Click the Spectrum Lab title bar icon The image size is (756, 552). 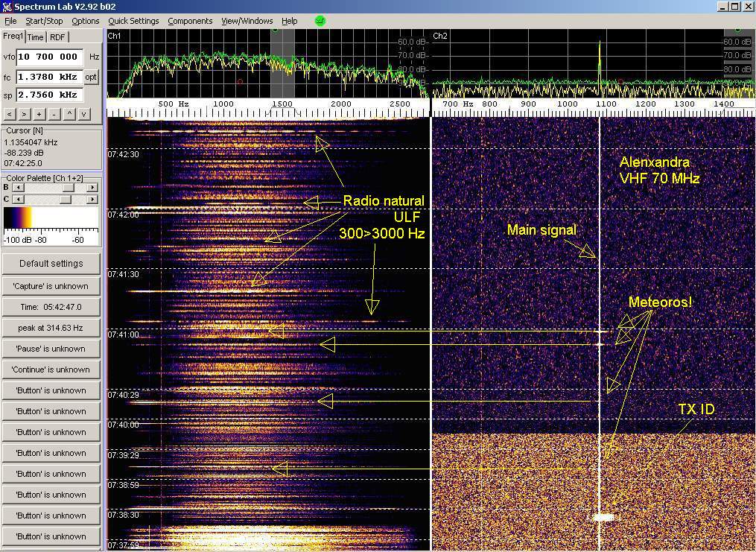pyautogui.click(x=7, y=7)
